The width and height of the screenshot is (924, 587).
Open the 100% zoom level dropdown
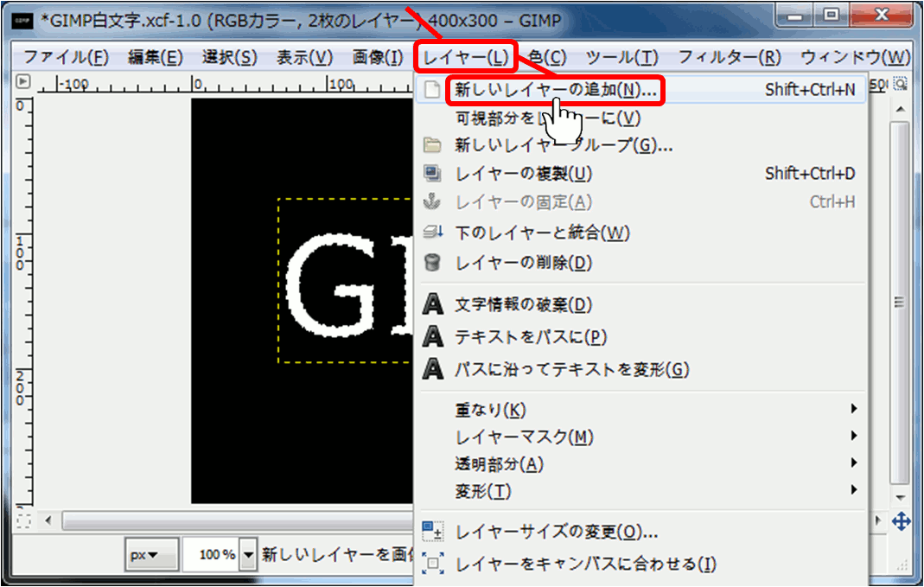pyautogui.click(x=249, y=555)
